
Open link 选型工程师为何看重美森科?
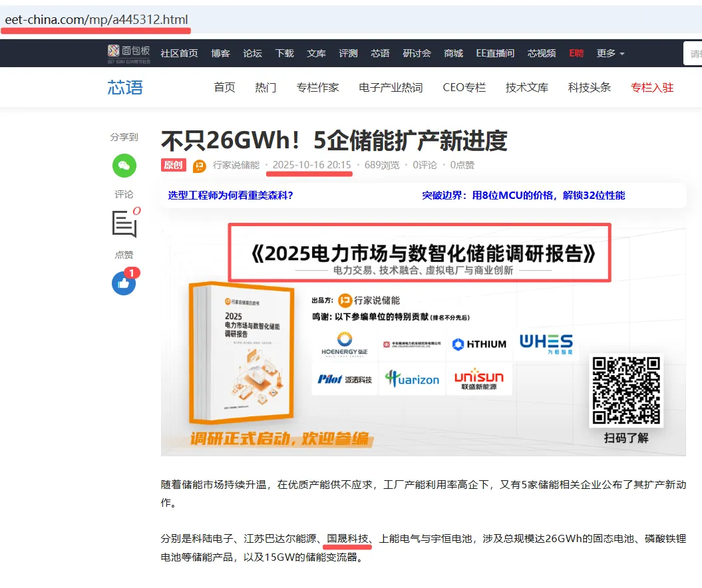pos(231,195)
